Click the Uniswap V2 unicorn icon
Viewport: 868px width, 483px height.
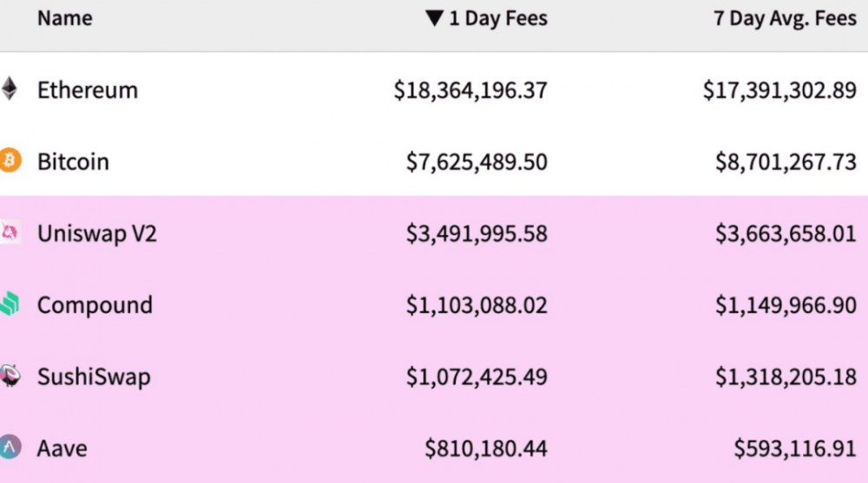click(10, 233)
